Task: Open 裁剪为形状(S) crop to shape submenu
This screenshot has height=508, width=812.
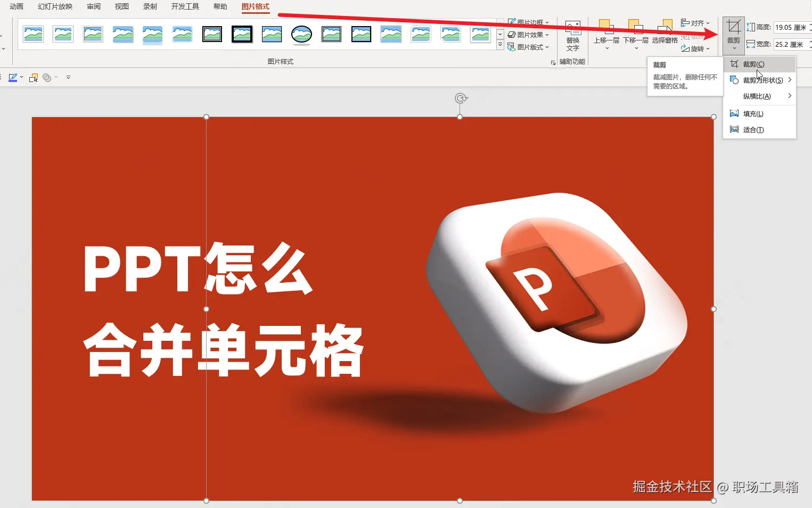Action: pyautogui.click(x=759, y=80)
